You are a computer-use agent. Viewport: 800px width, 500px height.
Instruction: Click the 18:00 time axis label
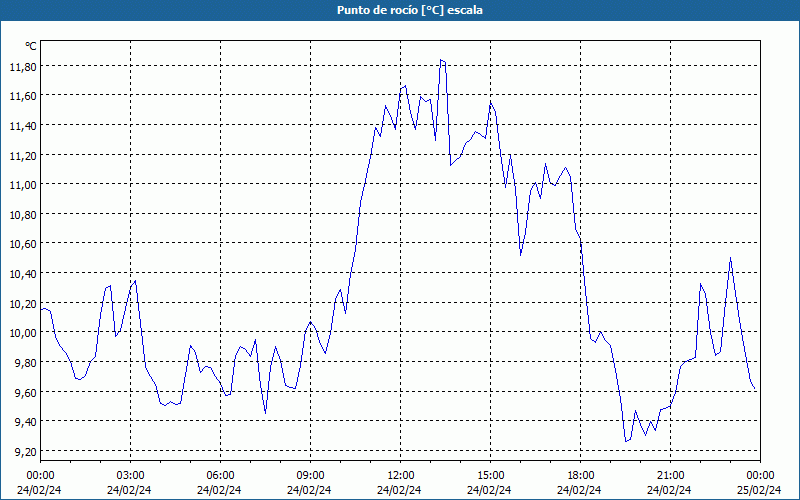(x=581, y=476)
